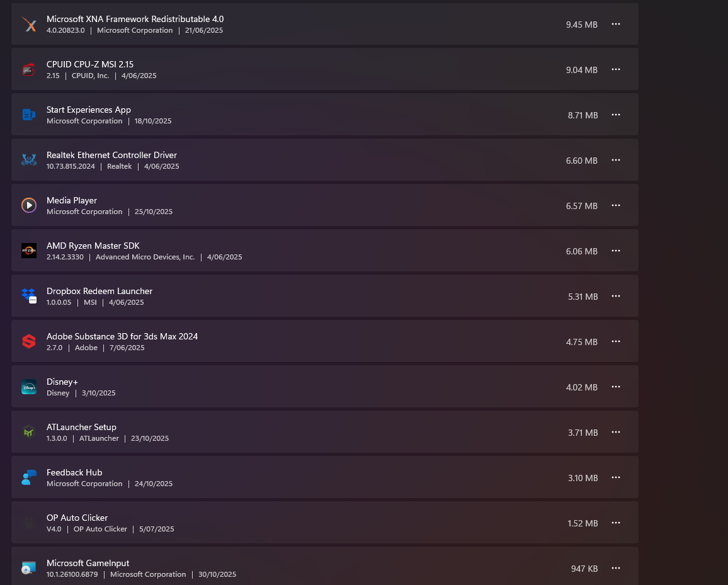The height and width of the screenshot is (585, 728).
Task: Open more options for Disney+
Action: (616, 387)
